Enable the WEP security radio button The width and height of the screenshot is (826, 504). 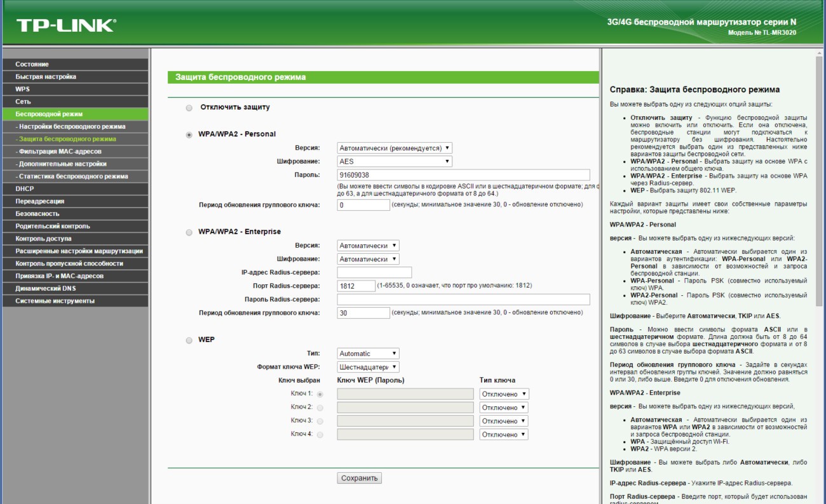pyautogui.click(x=189, y=340)
